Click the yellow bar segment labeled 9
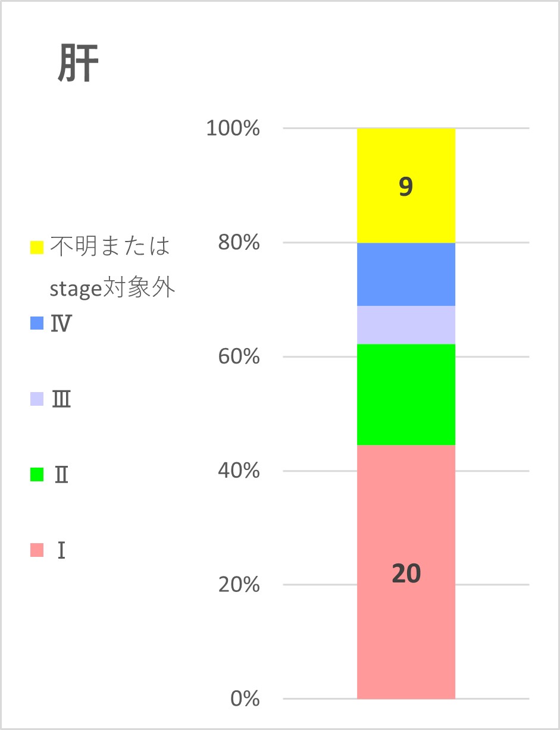Screen dimensions: 560x730 point(406,185)
